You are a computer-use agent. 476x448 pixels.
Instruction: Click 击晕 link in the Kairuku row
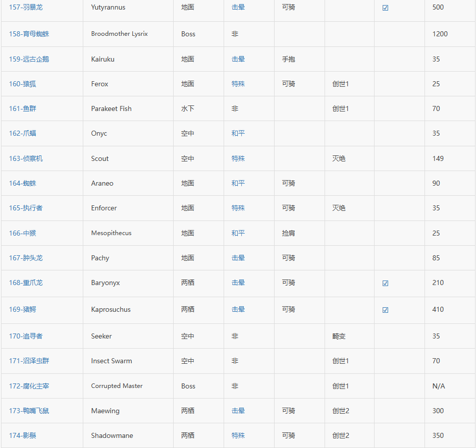[238, 59]
